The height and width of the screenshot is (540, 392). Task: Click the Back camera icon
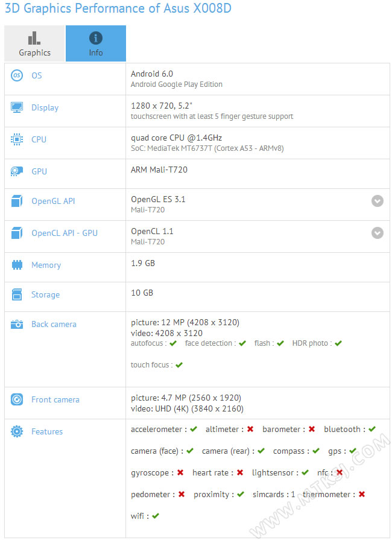click(17, 324)
